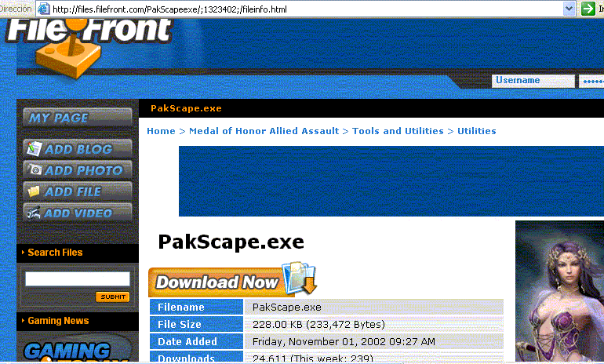Image resolution: width=604 pixels, height=364 pixels.
Task: Focus the password field beside Username
Action: point(591,81)
